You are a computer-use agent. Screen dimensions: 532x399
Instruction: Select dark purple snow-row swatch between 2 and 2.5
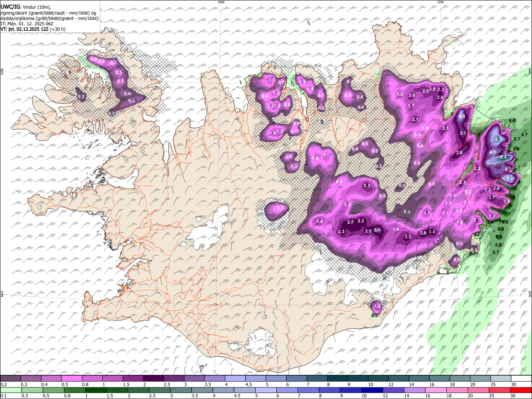[153, 379]
